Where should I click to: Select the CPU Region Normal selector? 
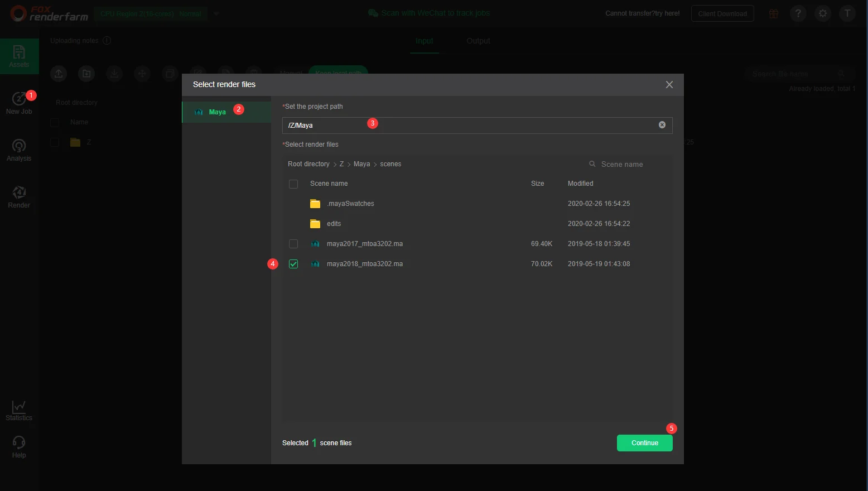(x=151, y=14)
